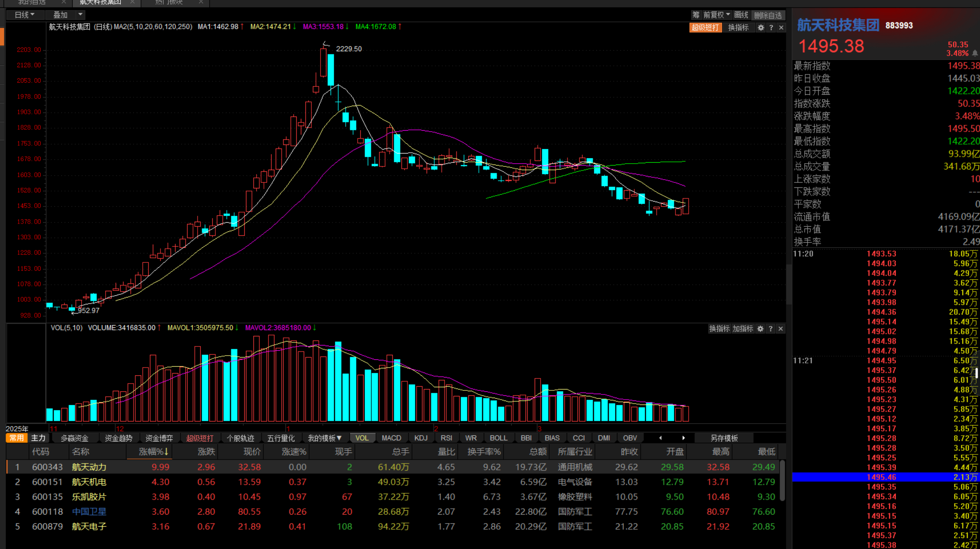Click volume panel help question mark
Screen dimensions: 980x549
pyautogui.click(x=771, y=329)
